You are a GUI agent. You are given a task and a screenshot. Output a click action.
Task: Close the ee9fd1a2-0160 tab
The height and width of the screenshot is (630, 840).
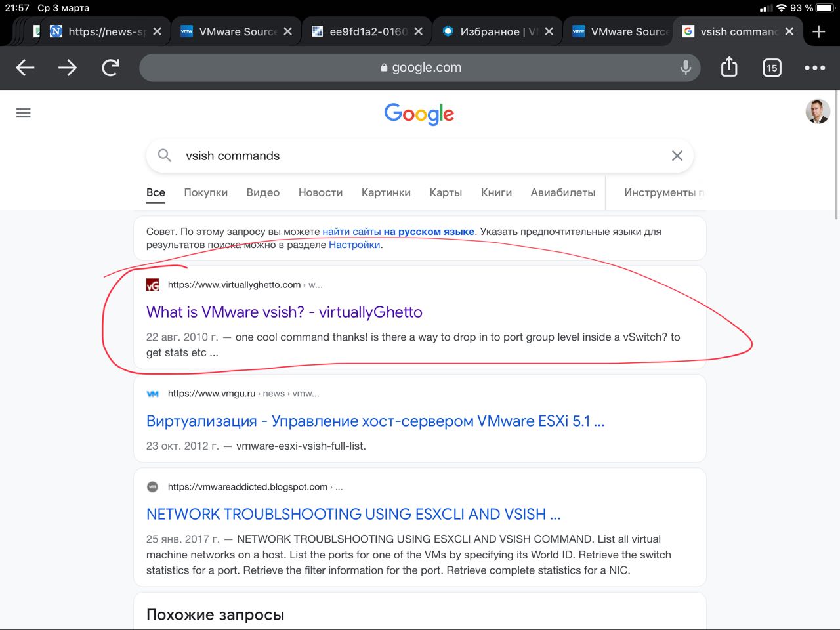coord(419,31)
